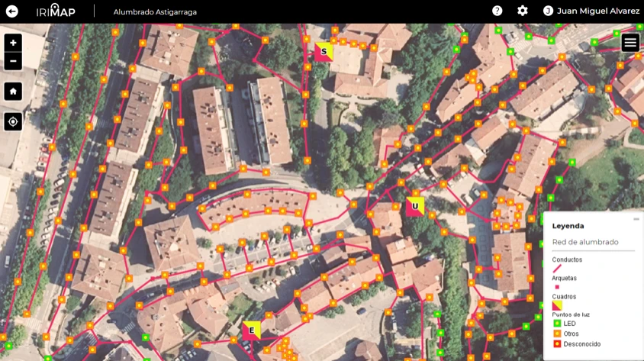Click Desconocido red legend swatch

[557, 344]
